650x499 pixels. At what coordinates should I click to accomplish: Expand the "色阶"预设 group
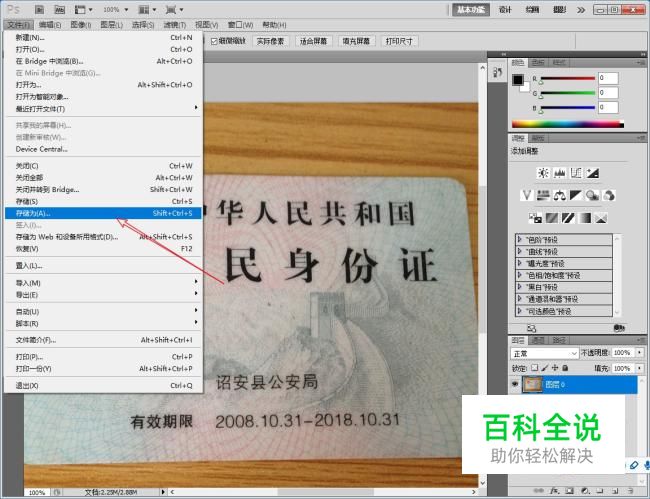(x=519, y=239)
